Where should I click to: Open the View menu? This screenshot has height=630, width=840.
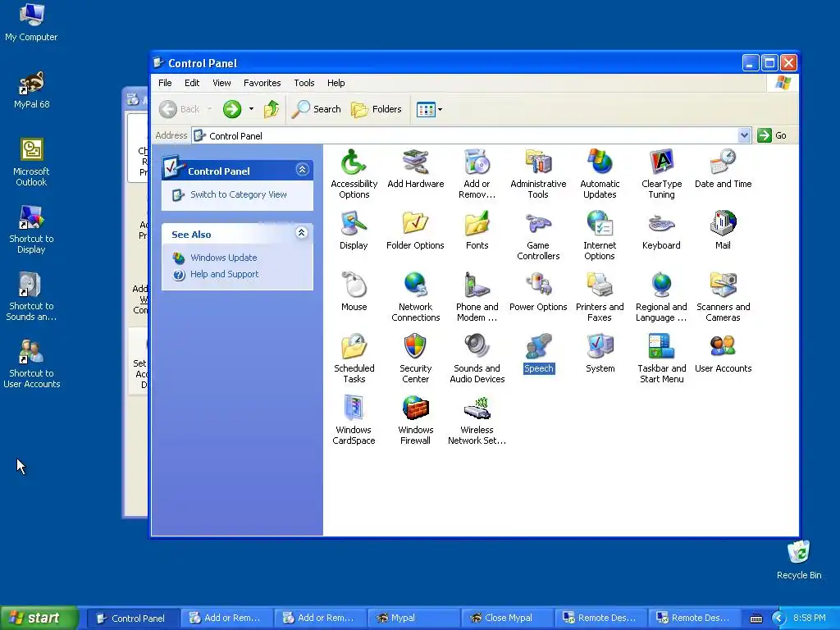[x=221, y=83]
